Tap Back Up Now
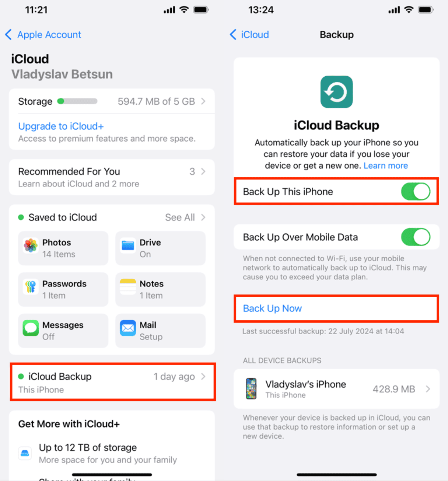This screenshot has height=481, width=448. (x=272, y=309)
